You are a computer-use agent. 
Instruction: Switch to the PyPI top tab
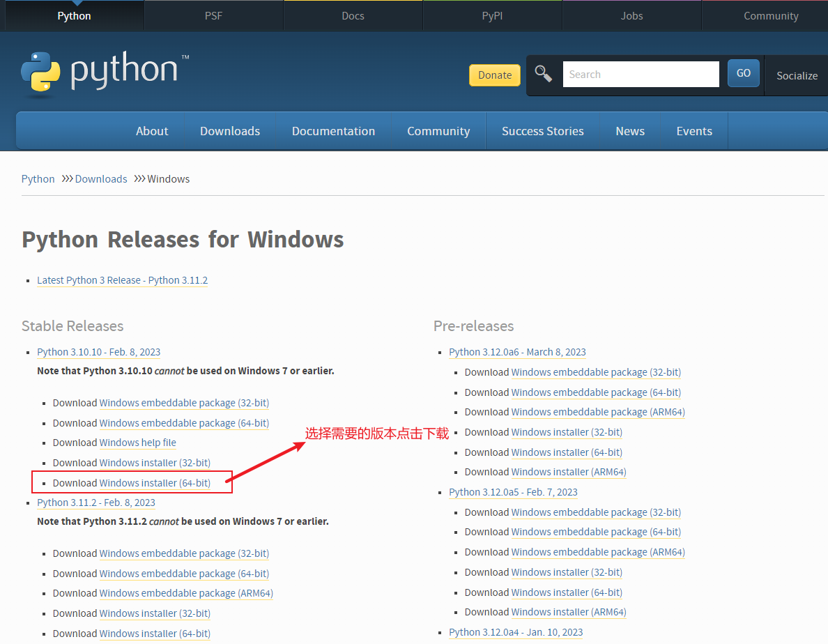pos(492,16)
